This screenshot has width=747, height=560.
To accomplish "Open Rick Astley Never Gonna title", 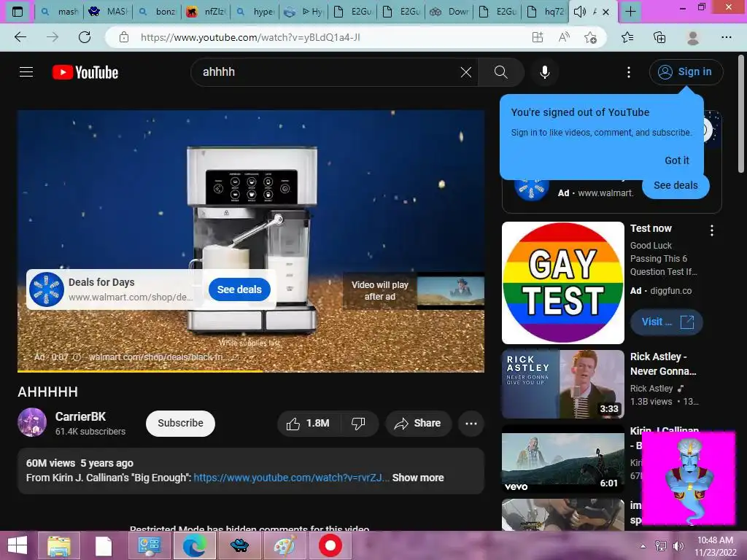I will [x=662, y=364].
